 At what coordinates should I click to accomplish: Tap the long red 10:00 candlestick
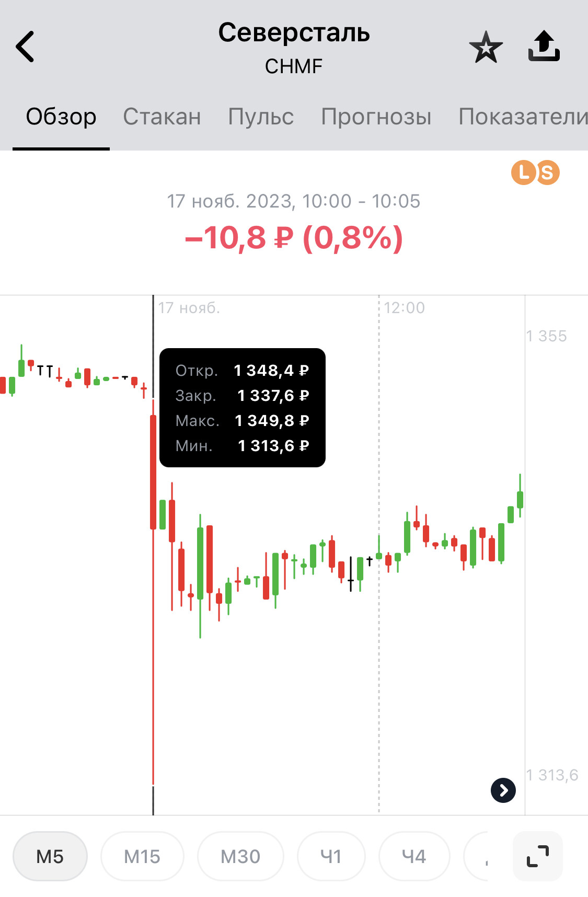tap(153, 591)
